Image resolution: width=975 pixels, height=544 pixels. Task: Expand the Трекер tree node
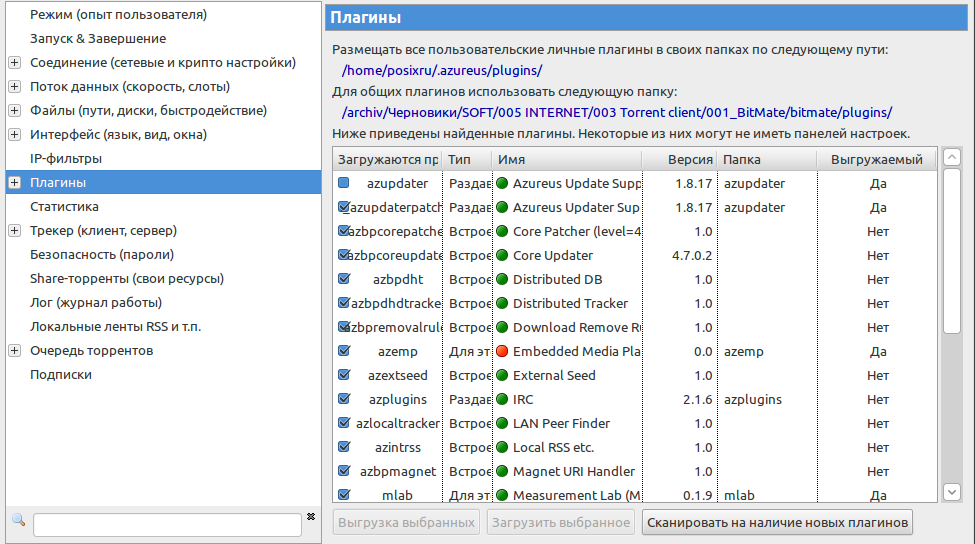pos(15,231)
